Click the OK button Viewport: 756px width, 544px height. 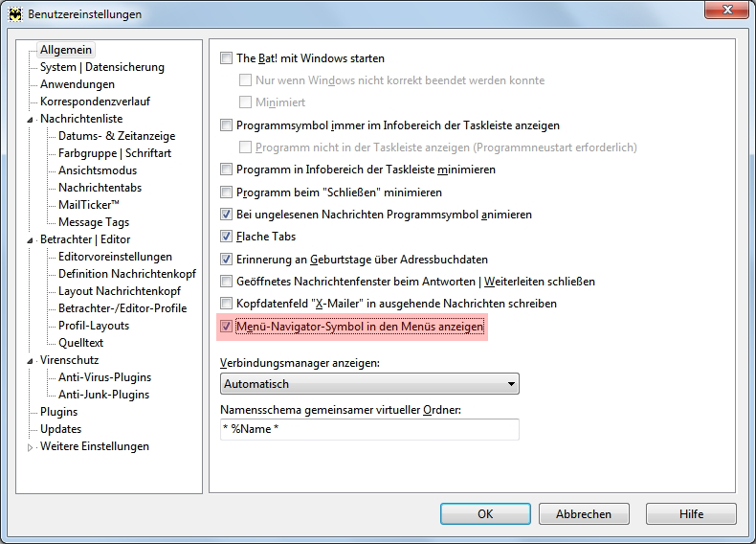pyautogui.click(x=485, y=513)
